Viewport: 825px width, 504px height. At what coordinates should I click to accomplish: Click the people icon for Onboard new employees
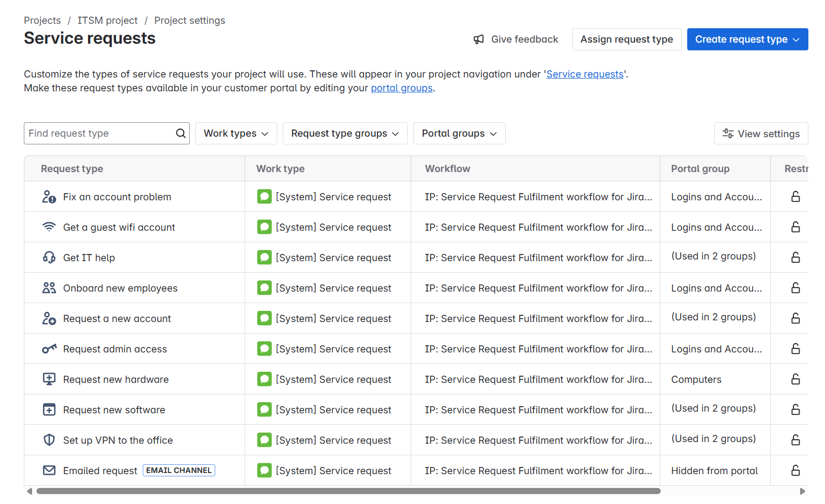tap(49, 288)
